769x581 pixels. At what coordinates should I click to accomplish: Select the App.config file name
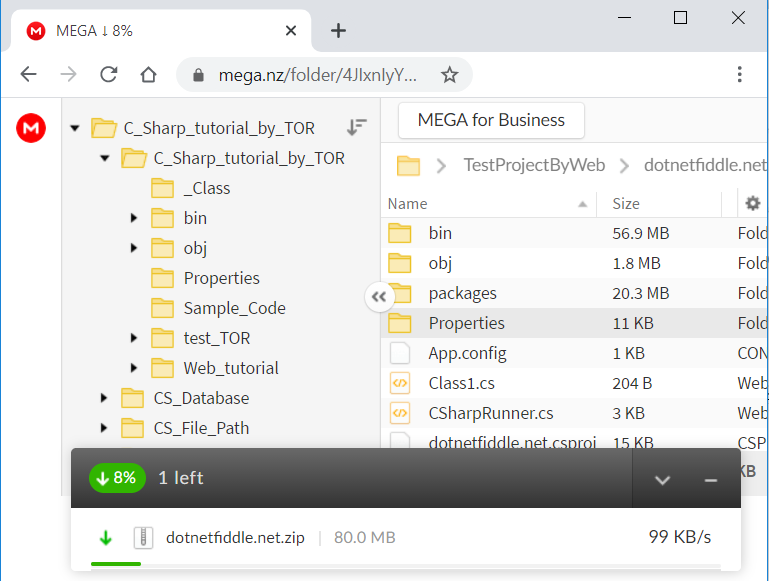[x=467, y=354]
